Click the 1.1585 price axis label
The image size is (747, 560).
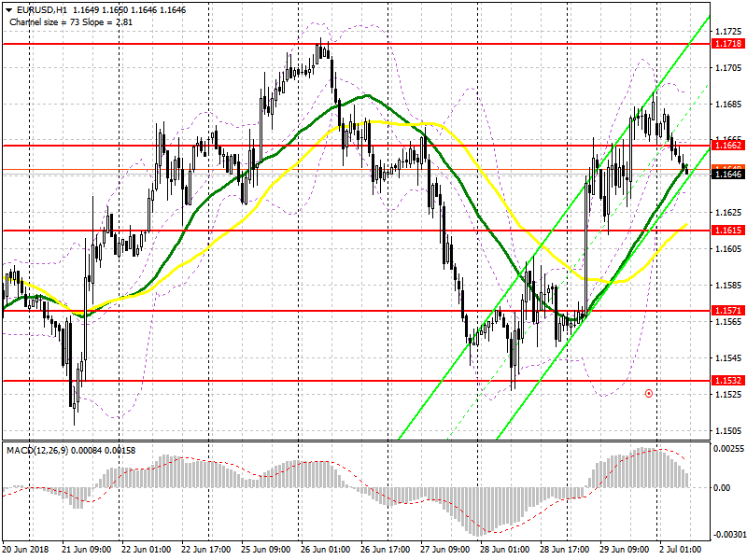coord(728,286)
